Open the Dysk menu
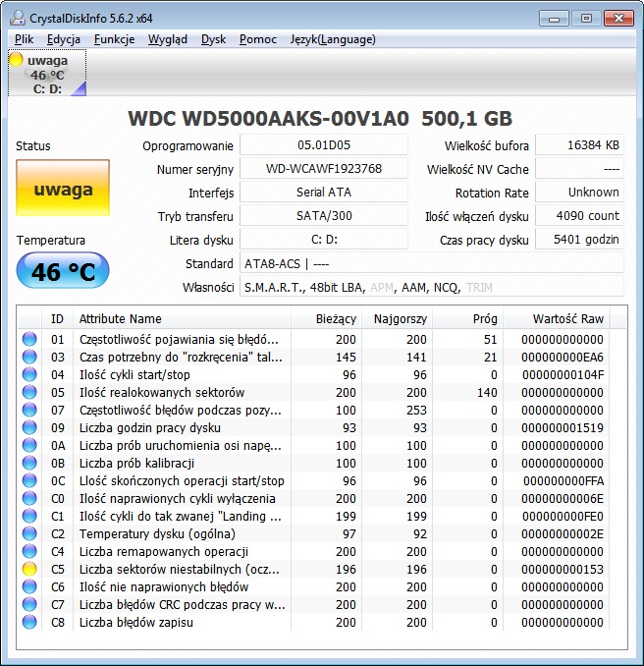The height and width of the screenshot is (666, 644). pyautogui.click(x=213, y=39)
